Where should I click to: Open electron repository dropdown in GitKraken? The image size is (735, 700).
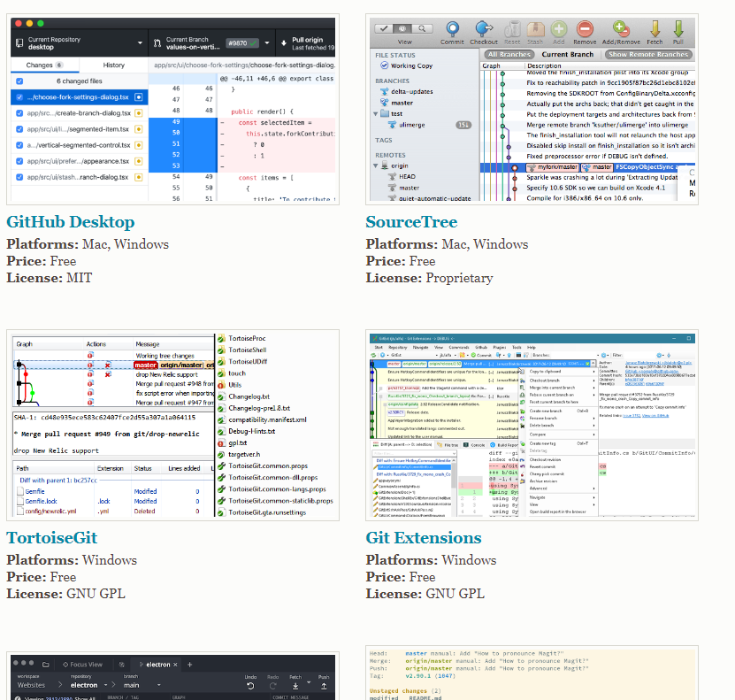point(106,685)
